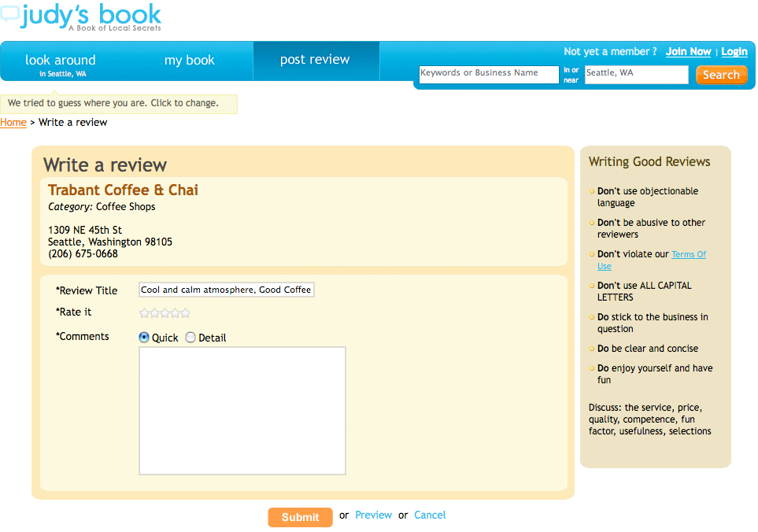Select the first rating star
Viewport: 758px width, 532px height.
coord(144,313)
